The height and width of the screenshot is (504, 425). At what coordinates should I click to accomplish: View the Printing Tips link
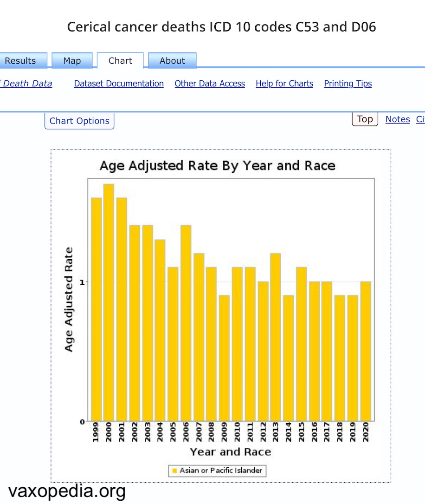click(348, 84)
